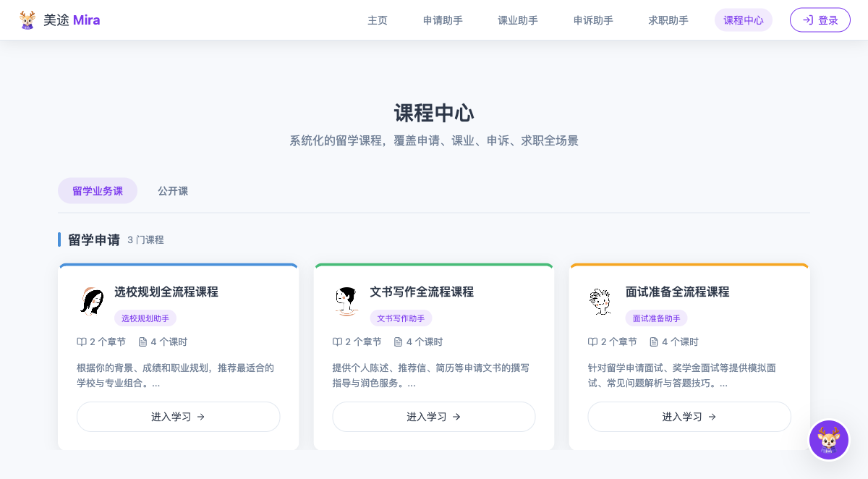Image resolution: width=868 pixels, height=479 pixels.
Task: Click the 面试准备助手 tag
Action: (656, 318)
